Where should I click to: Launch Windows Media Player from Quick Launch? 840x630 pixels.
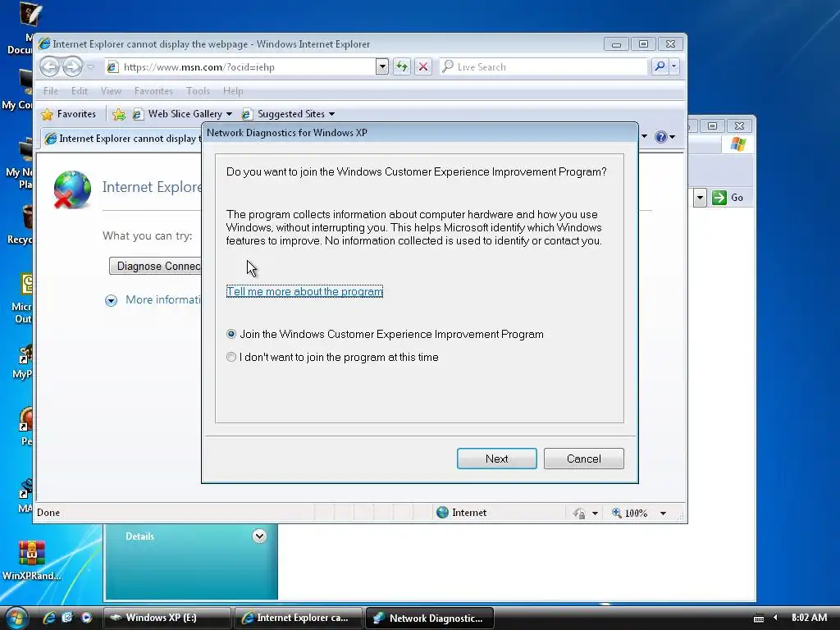tap(86, 617)
